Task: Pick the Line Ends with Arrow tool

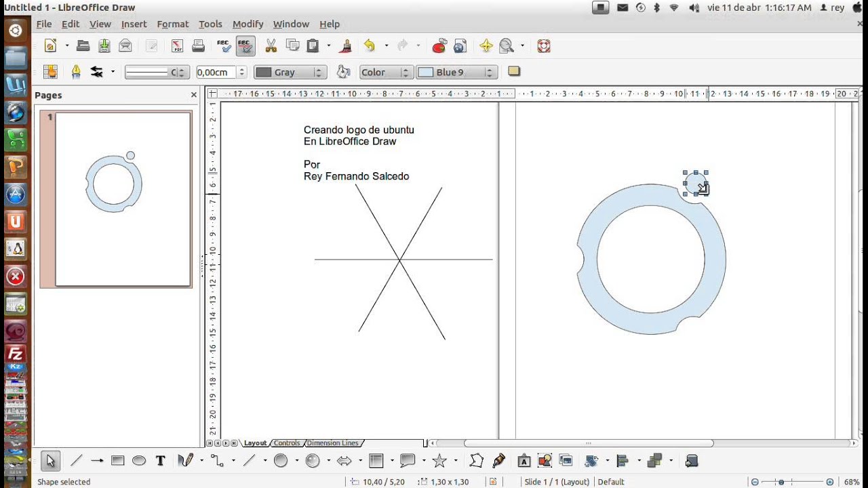Action: (97, 461)
